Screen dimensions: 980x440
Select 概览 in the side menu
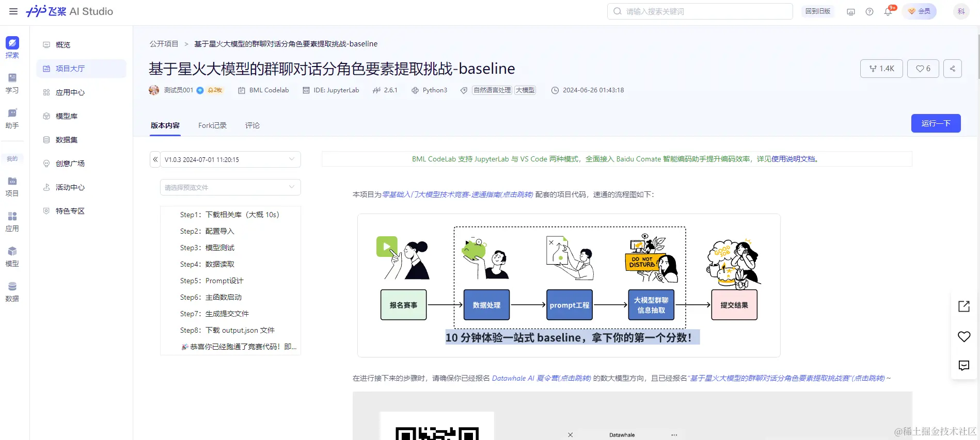click(81, 45)
